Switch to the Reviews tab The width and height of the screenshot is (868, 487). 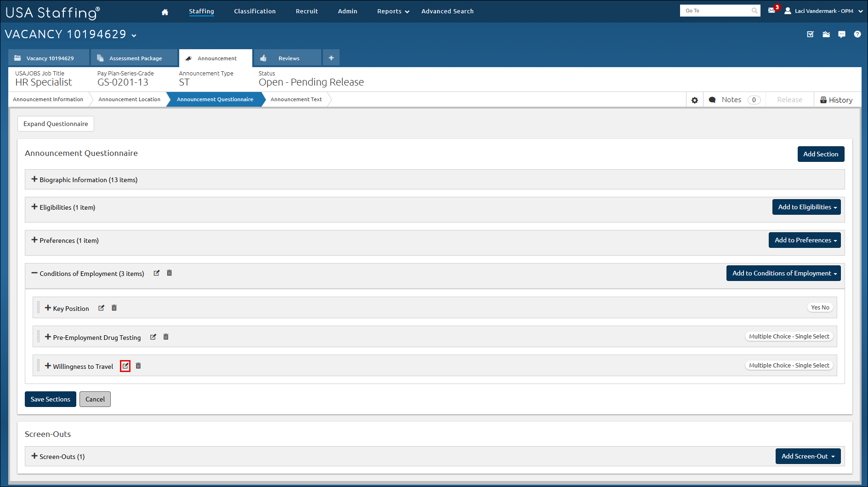288,58
